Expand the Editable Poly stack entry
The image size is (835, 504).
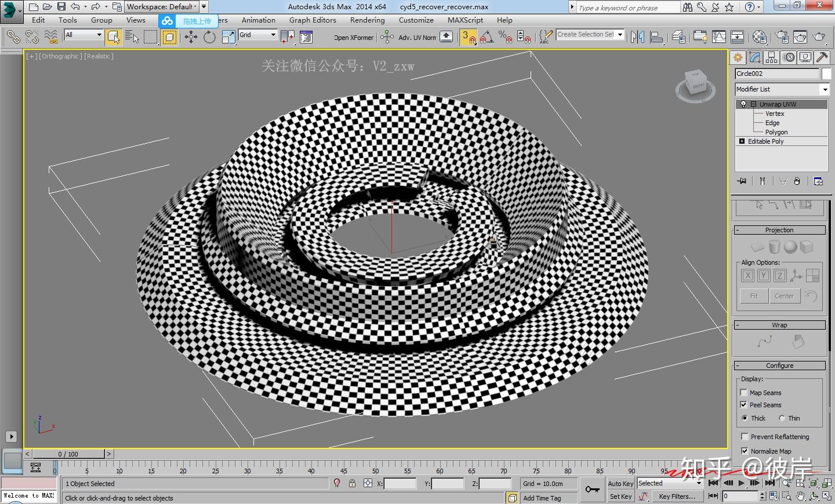click(742, 141)
